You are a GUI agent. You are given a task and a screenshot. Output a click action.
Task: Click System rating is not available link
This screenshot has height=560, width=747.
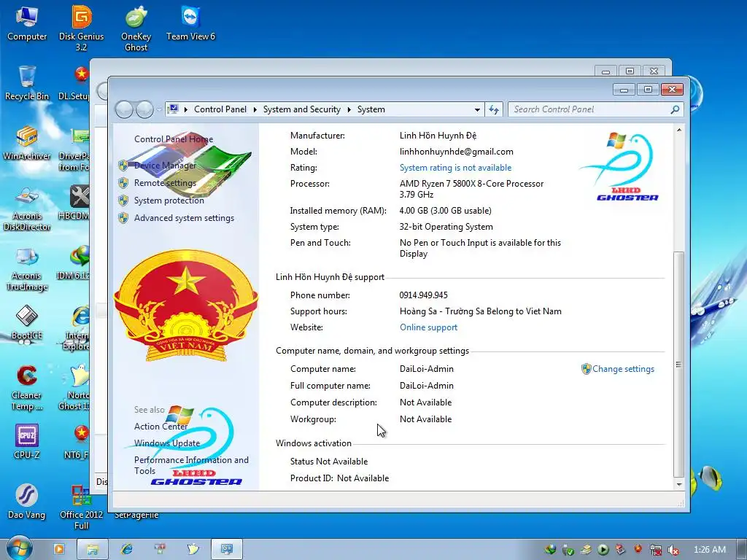[x=455, y=168]
